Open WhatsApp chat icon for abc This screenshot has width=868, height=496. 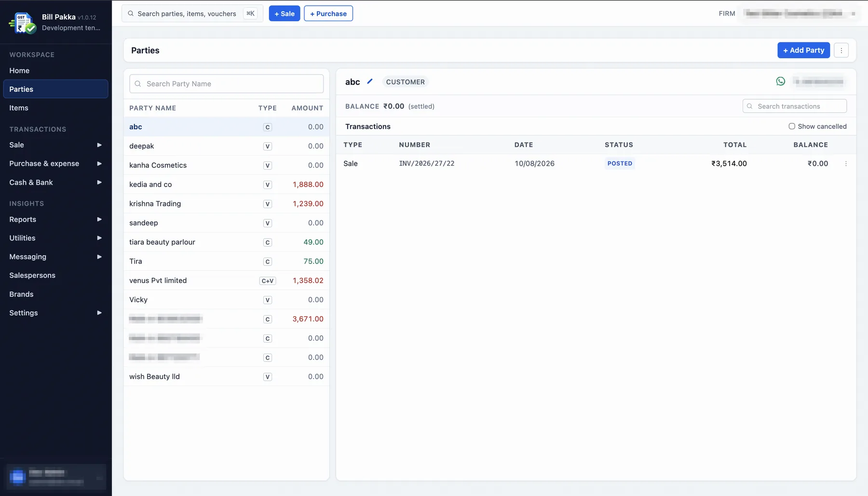point(780,81)
